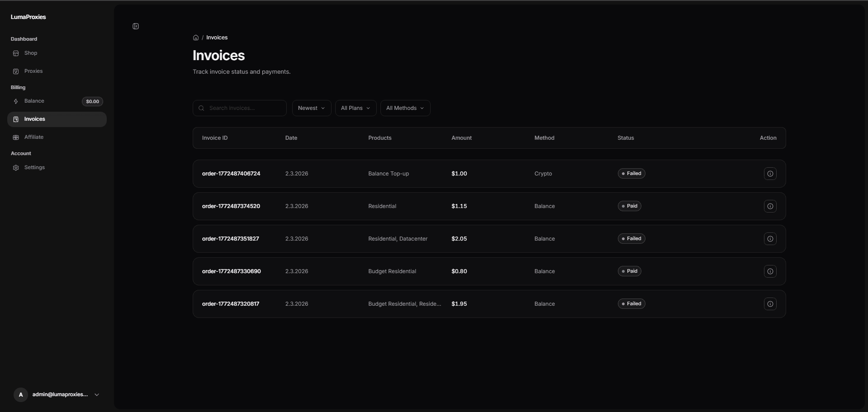
Task: Click the Proxies shield icon
Action: 16,71
